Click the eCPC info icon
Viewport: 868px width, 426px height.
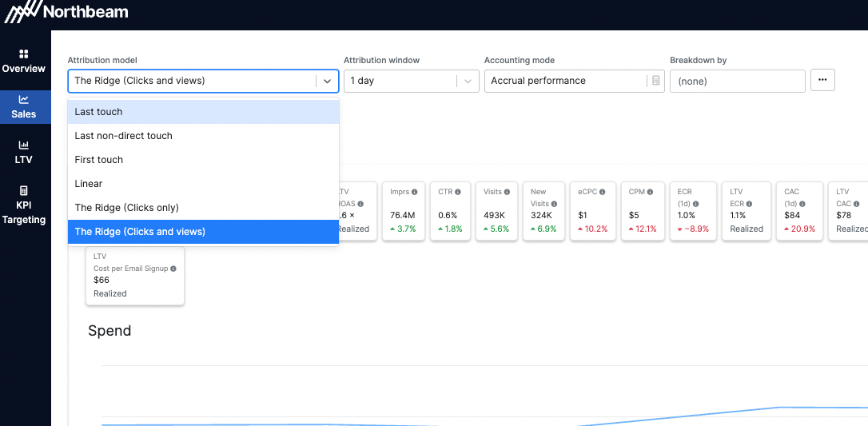pos(603,192)
